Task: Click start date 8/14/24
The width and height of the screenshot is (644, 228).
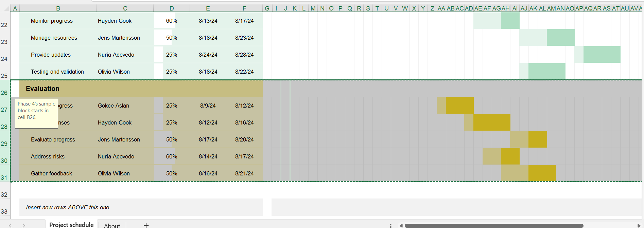Action: (208, 156)
